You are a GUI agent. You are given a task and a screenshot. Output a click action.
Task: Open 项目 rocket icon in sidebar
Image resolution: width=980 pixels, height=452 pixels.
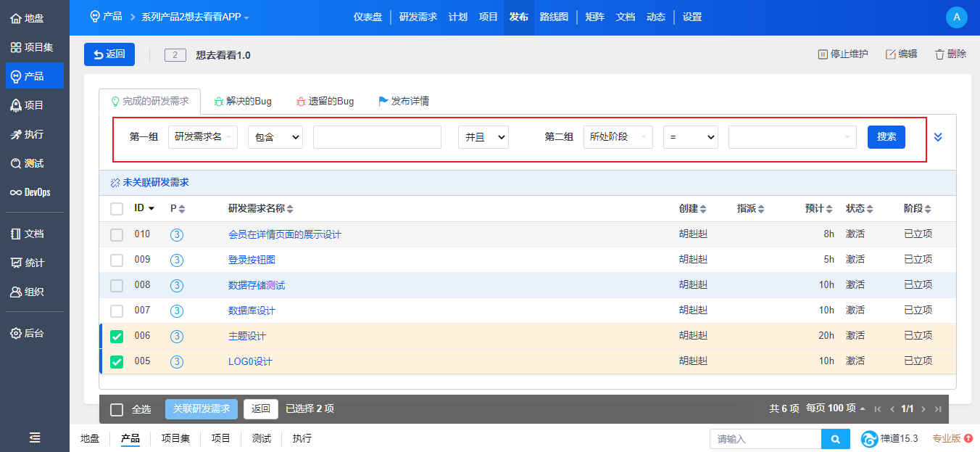click(x=16, y=105)
